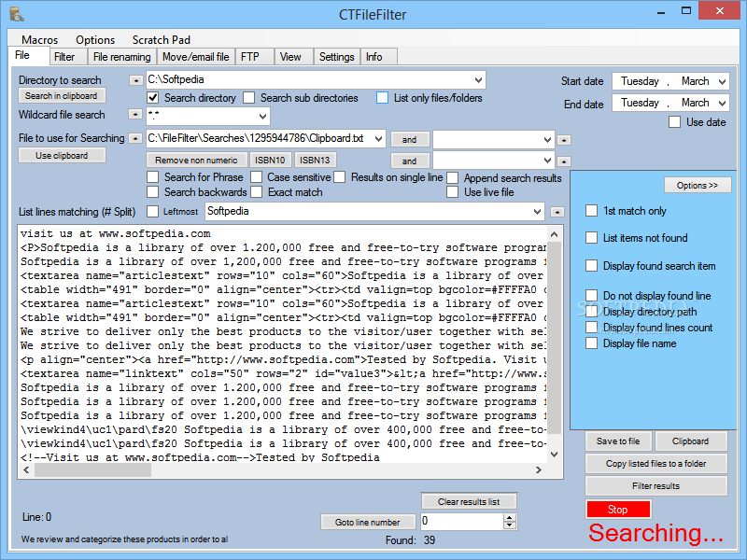
Task: Enable the Use date checkbox
Action: coord(674,122)
